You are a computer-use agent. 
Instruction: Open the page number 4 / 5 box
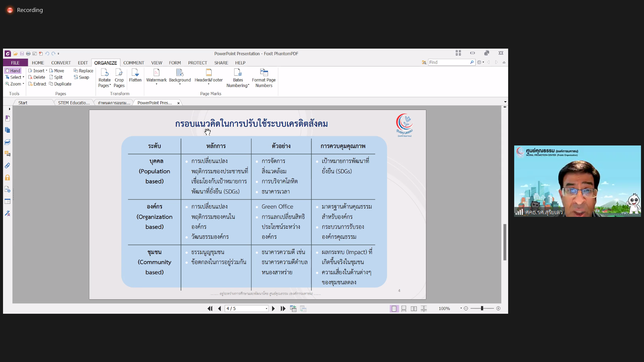tap(247, 309)
